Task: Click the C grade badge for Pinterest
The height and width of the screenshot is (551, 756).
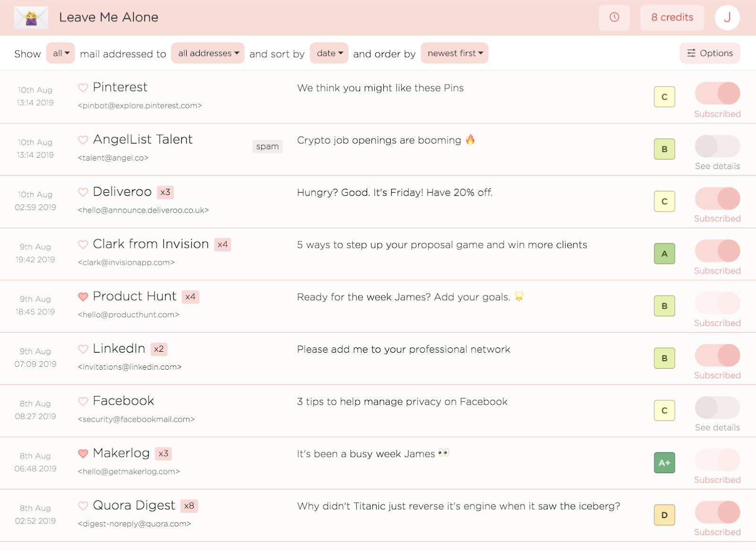Action: pos(664,97)
